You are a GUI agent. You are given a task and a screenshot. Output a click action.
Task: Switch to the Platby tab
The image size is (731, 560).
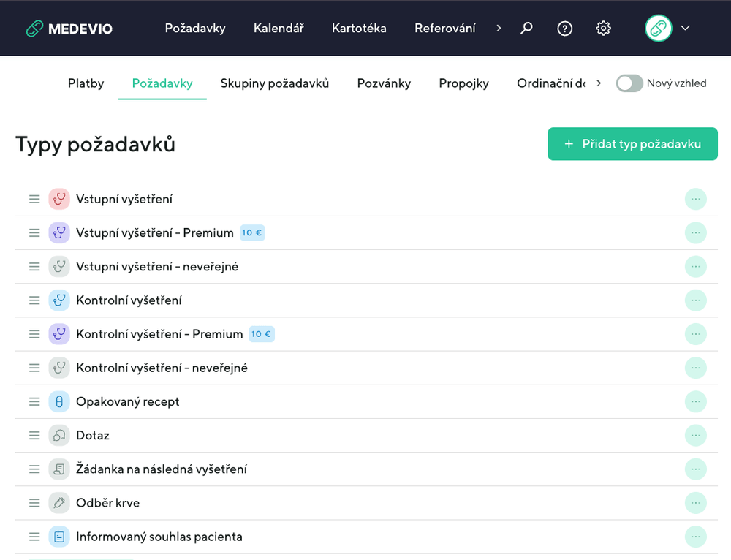coord(86,83)
